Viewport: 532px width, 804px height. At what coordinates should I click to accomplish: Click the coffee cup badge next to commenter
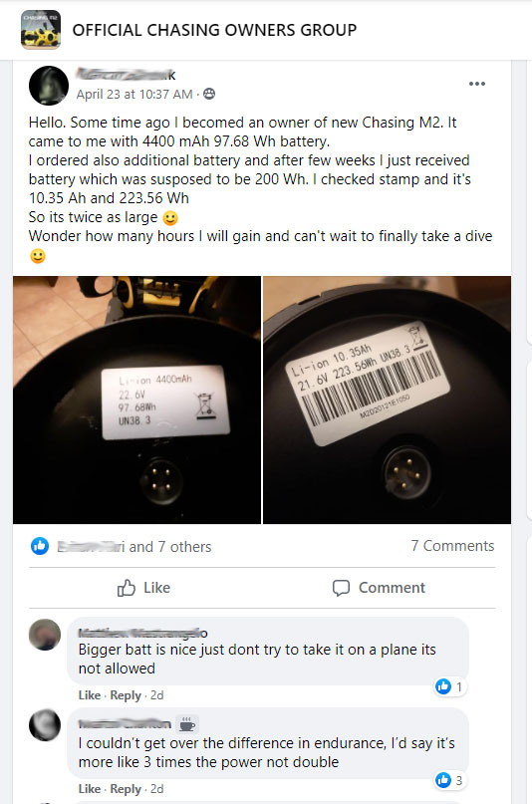pos(187,724)
